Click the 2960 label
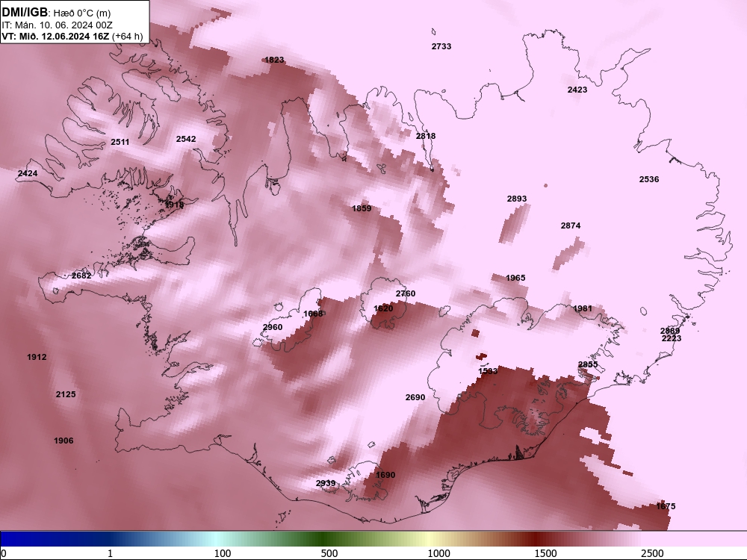Viewport: 747px width, 560px height. tap(273, 327)
